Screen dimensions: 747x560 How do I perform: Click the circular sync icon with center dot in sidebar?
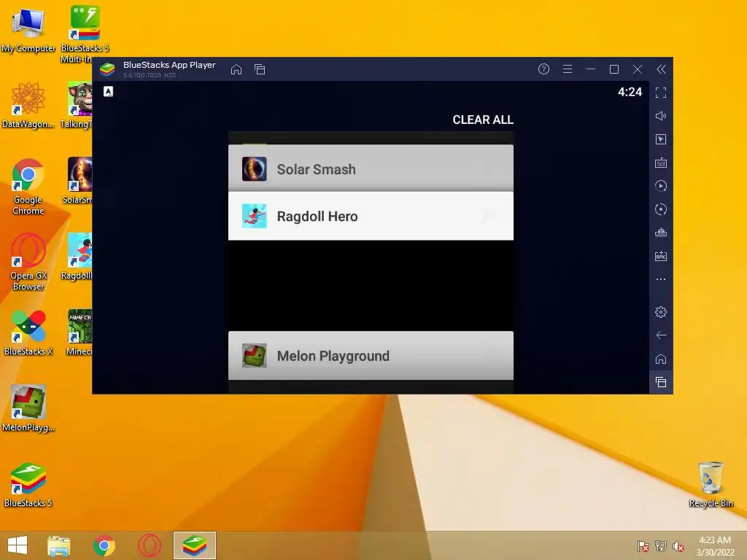tap(661, 209)
